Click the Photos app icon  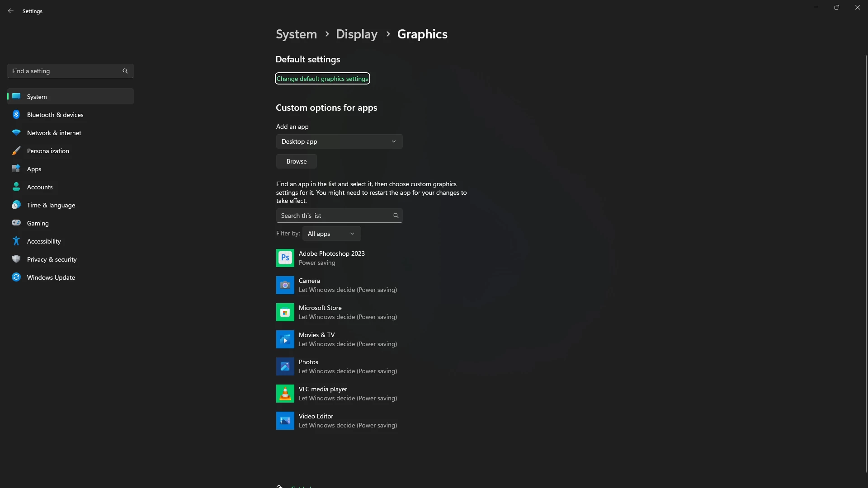(x=285, y=366)
